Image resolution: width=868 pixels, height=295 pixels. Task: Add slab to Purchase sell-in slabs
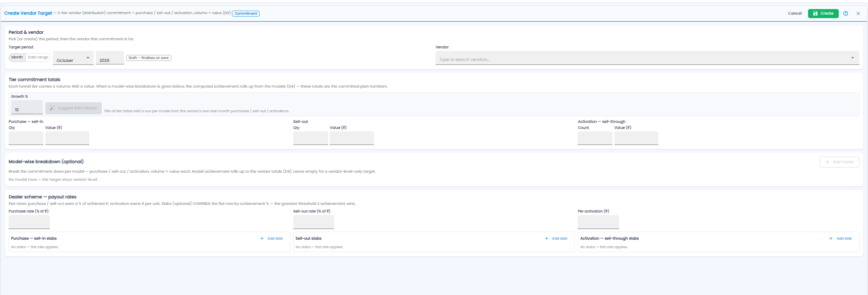(x=272, y=239)
